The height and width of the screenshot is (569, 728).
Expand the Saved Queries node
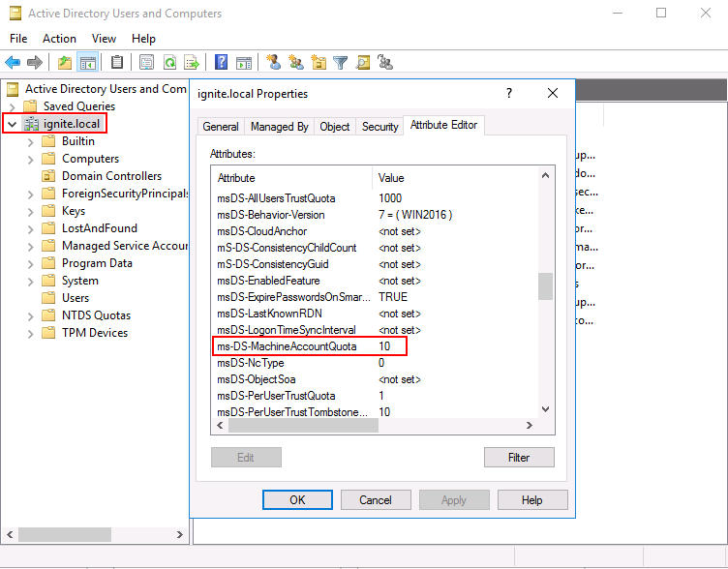[12, 106]
